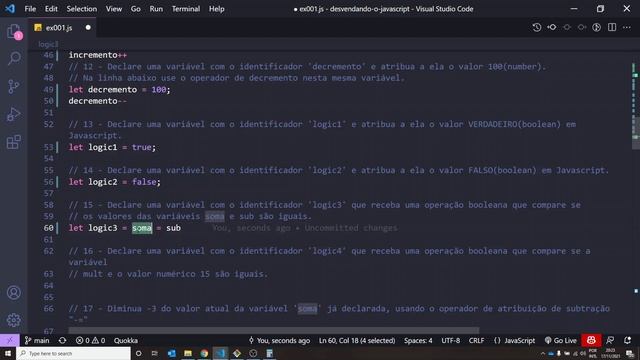
Task: Start server with Go Live
Action: click(x=561, y=340)
